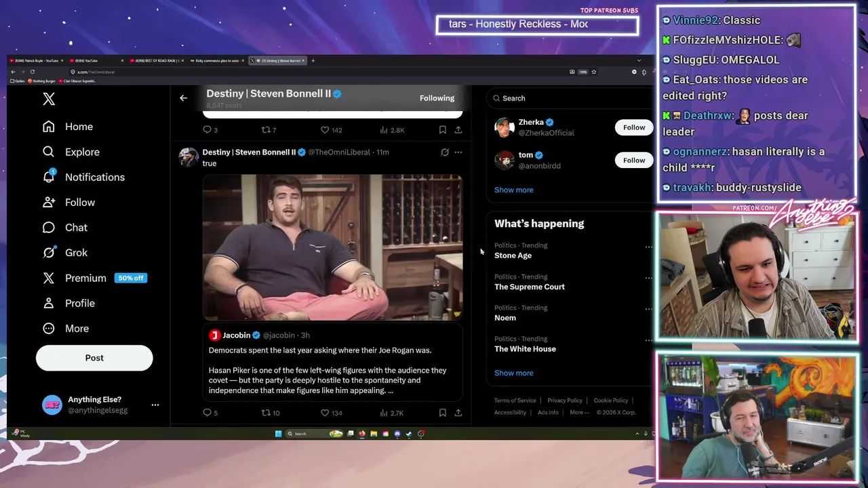Share the post with 142 likes

458,129
